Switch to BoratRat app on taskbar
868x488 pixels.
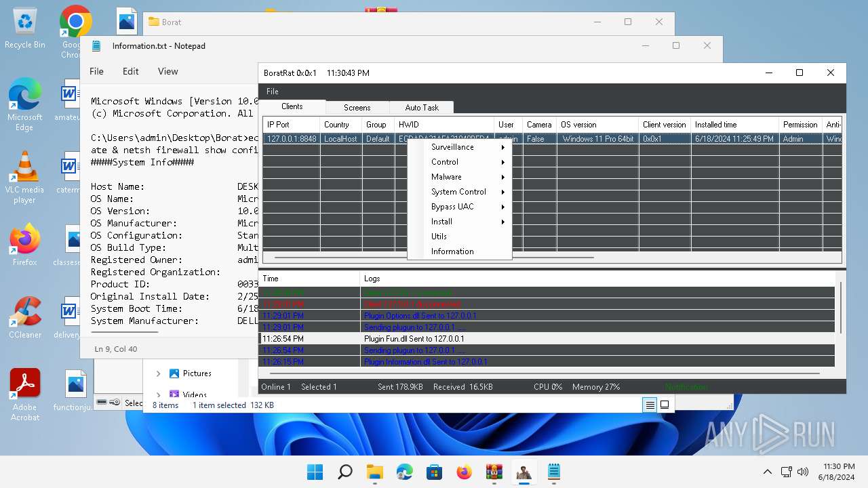[524, 472]
